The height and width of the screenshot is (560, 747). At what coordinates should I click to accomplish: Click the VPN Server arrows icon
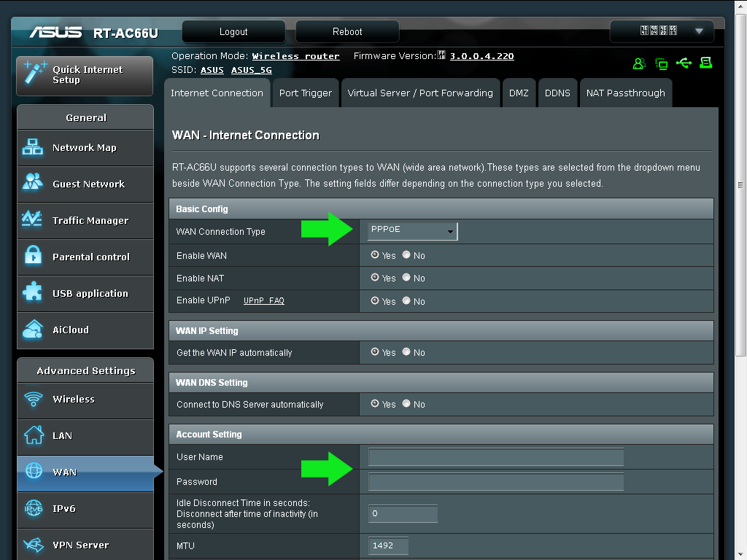coord(34,544)
